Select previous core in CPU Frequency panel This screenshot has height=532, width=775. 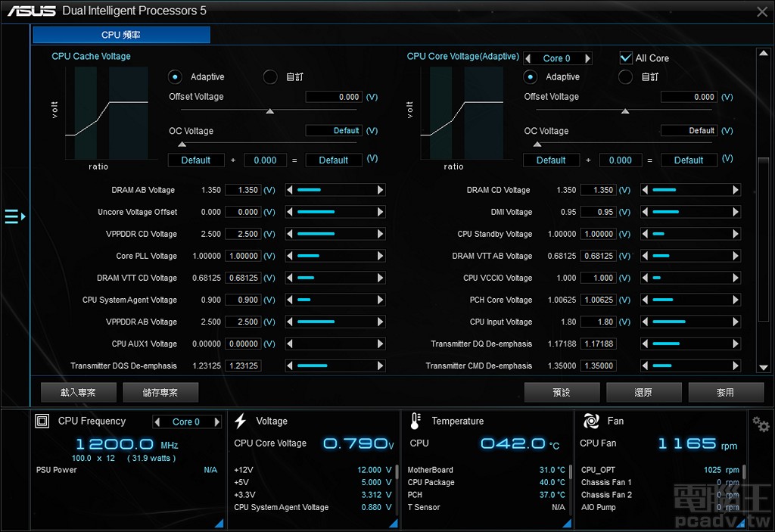[157, 422]
